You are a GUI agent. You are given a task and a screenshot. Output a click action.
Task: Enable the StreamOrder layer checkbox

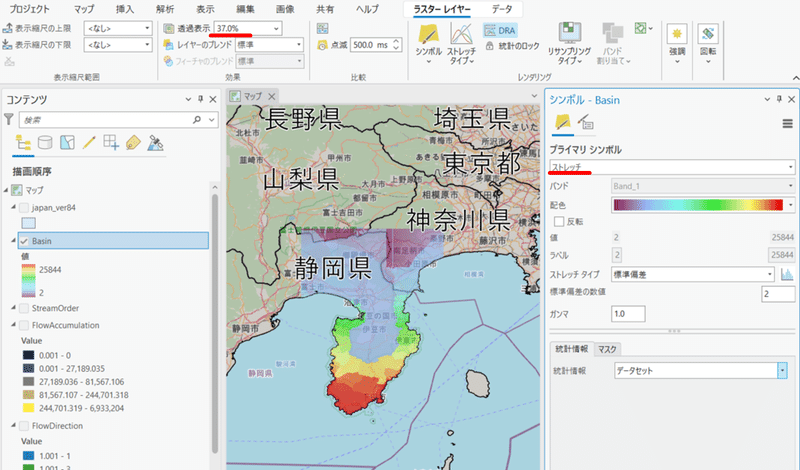point(24,308)
